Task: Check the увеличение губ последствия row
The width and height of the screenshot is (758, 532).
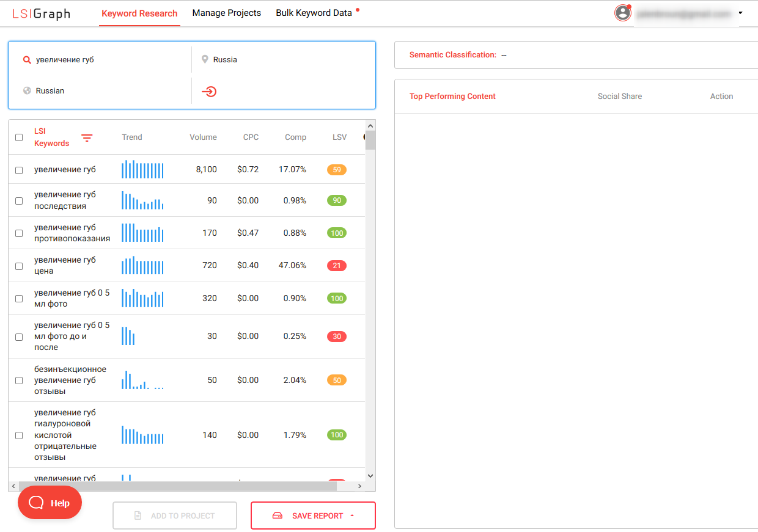Action: point(19,201)
